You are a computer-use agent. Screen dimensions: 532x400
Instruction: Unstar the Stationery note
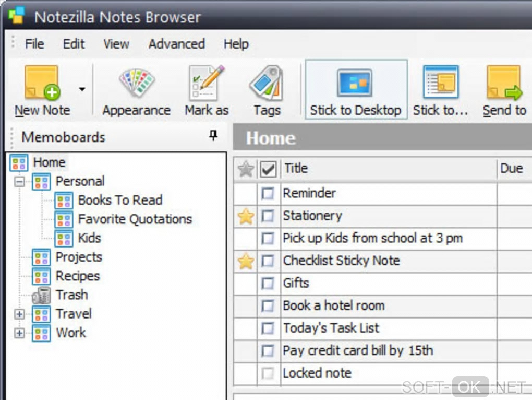point(246,216)
